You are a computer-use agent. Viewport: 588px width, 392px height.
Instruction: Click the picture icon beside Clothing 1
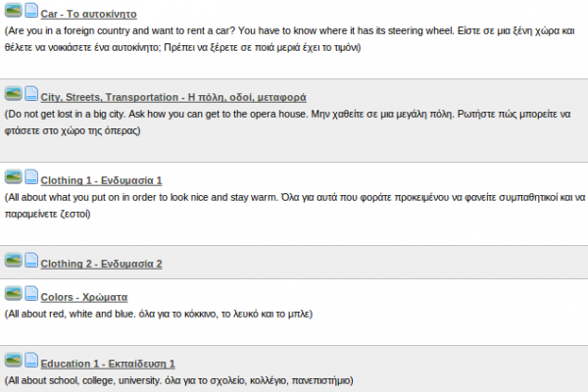click(x=14, y=176)
